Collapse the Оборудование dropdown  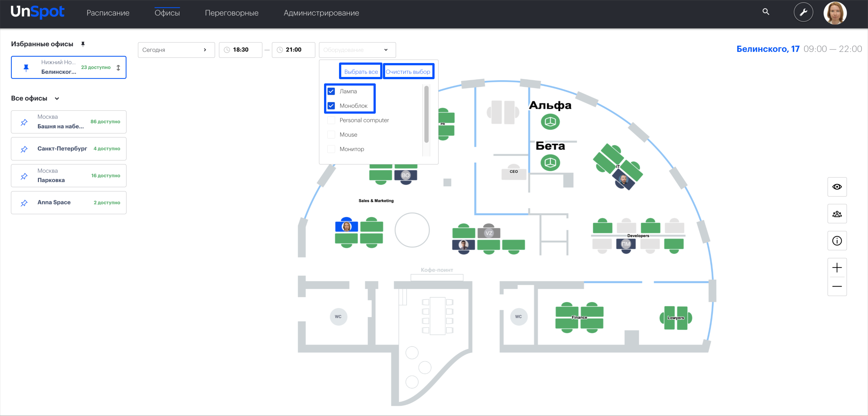(x=357, y=50)
